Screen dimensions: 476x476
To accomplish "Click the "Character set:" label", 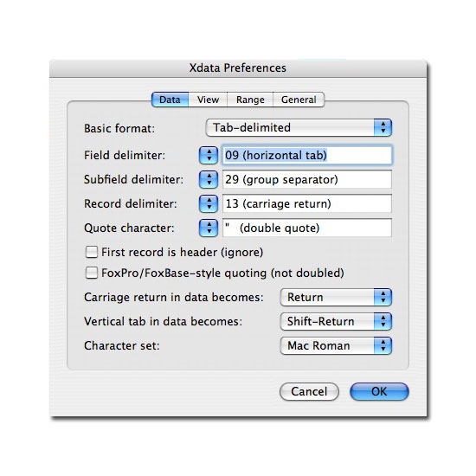I will [x=122, y=346].
